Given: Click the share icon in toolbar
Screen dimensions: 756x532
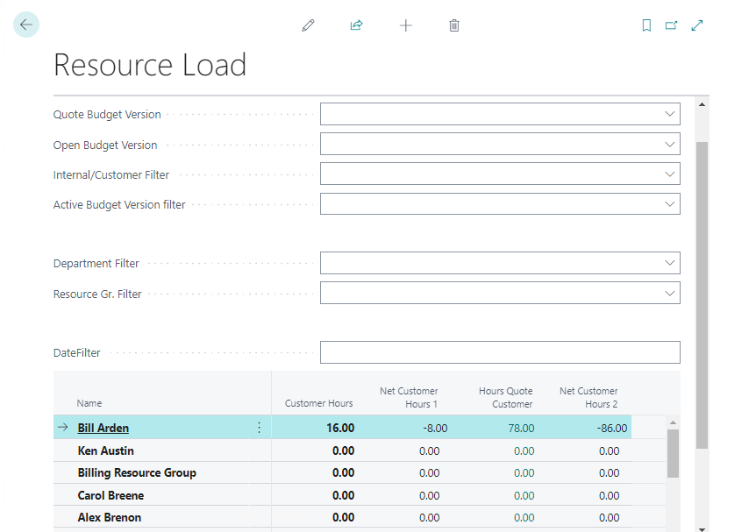Looking at the screenshot, I should click(x=356, y=25).
